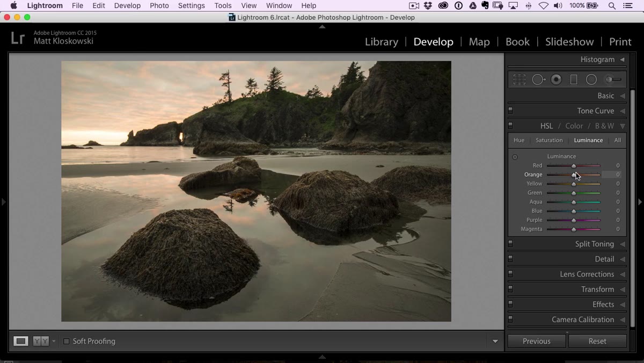Switch to the Book module
644x363 pixels.
click(517, 42)
